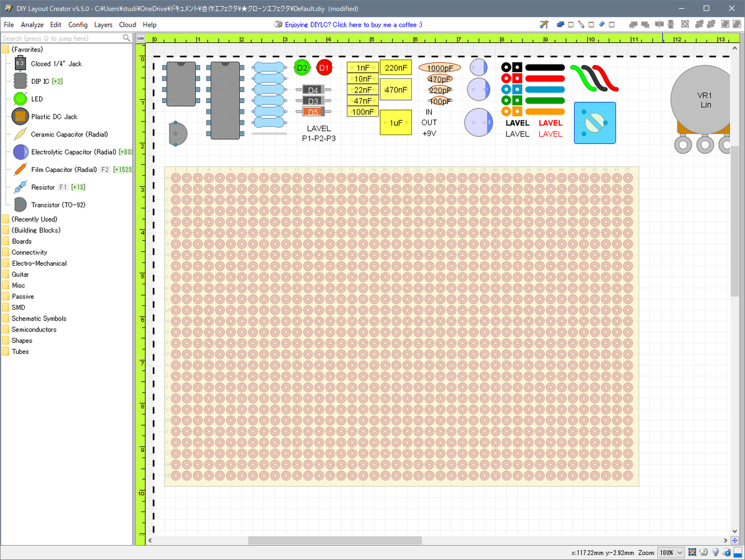This screenshot has height=560, width=745.
Task: Select the Electrolytic Capacitor (Radial) icon
Action: click(20, 152)
